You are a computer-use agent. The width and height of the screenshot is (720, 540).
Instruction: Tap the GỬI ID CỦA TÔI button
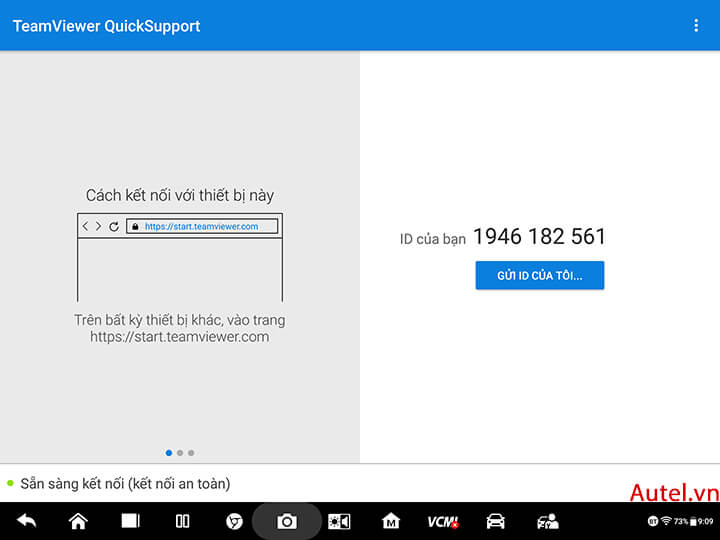(x=540, y=276)
